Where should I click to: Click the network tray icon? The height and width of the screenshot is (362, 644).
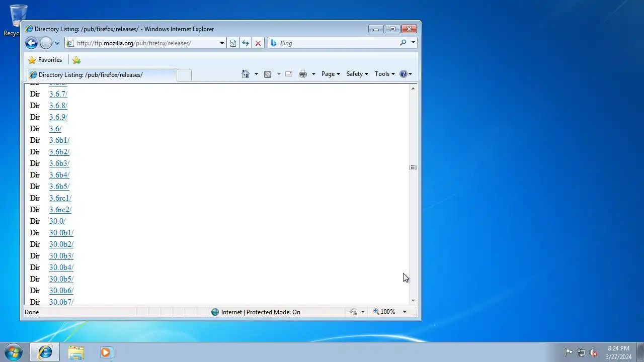point(581,352)
